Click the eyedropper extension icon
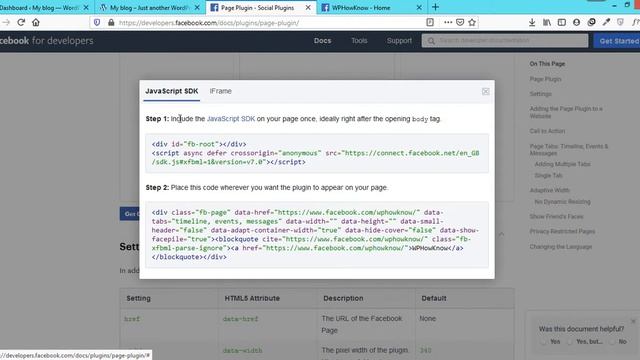Screen dimensions: 640x360 click(x=606, y=22)
